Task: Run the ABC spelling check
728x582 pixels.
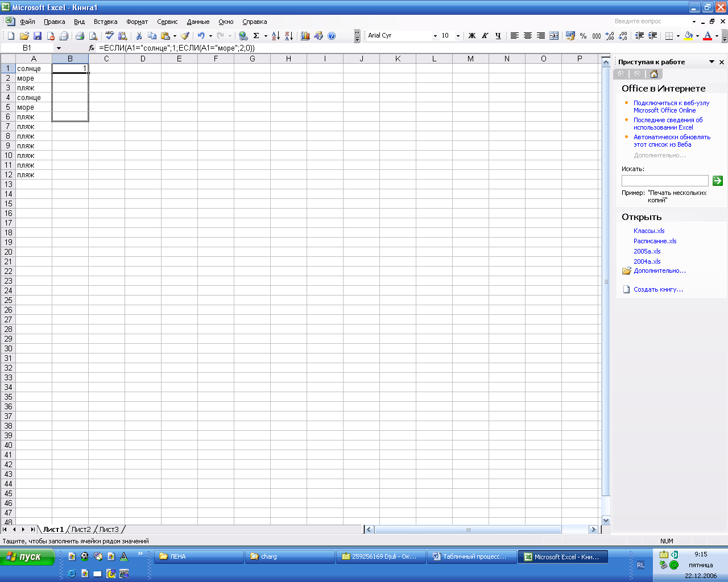Action: pyautogui.click(x=109, y=36)
